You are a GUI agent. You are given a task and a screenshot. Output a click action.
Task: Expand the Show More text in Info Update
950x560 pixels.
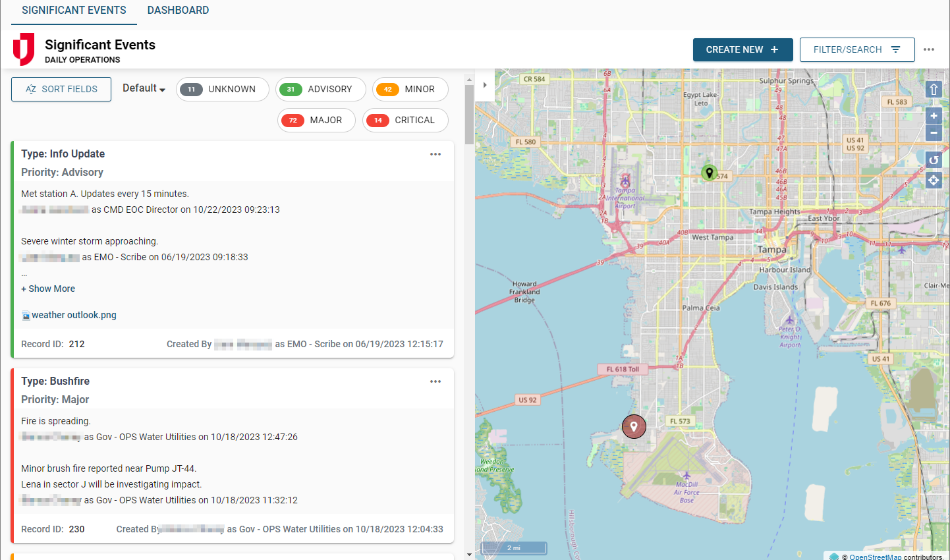point(48,289)
